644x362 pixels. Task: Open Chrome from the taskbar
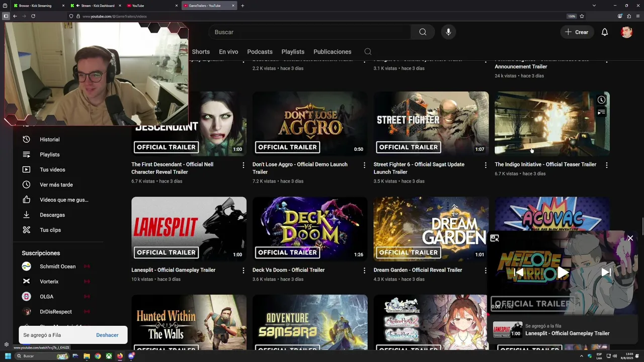click(x=98, y=356)
